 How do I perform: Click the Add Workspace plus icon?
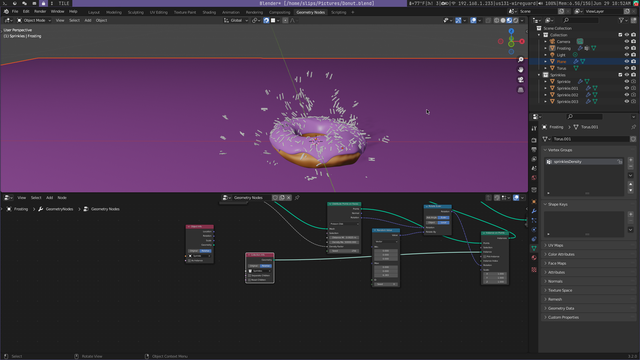(x=353, y=12)
